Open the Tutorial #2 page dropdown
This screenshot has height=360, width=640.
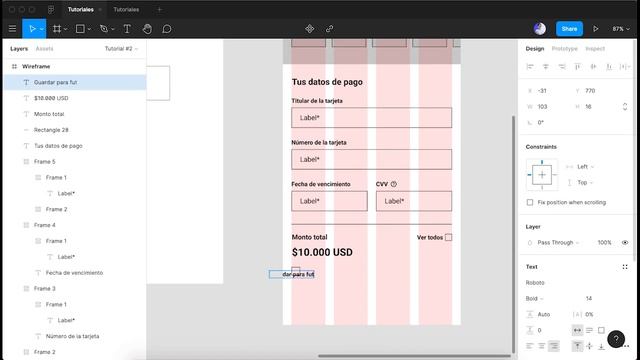click(121, 49)
